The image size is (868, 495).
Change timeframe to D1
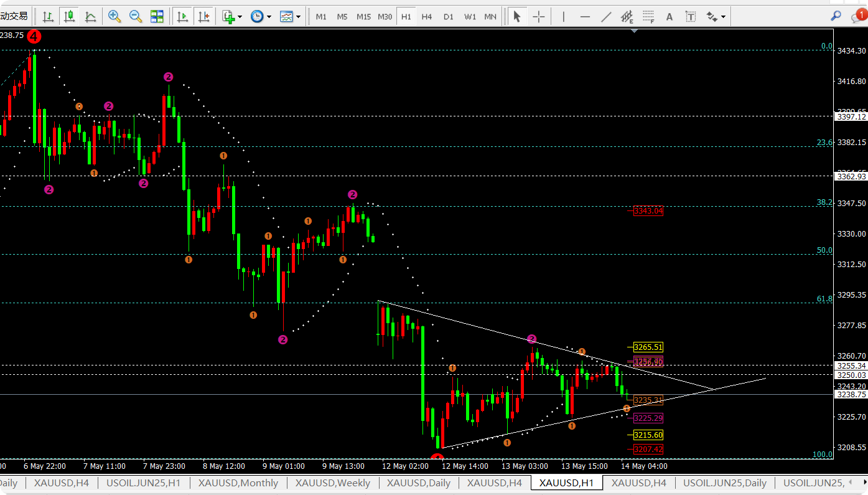coord(449,17)
